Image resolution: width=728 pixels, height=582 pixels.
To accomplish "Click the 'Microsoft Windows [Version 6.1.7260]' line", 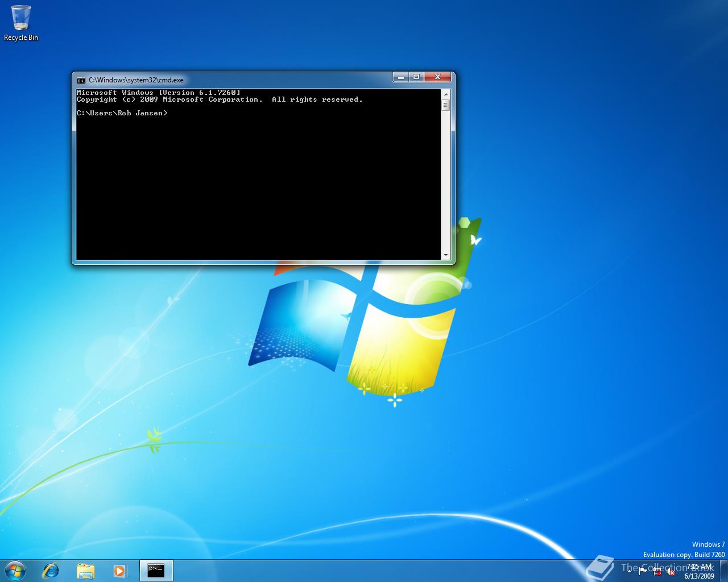I will pos(159,93).
